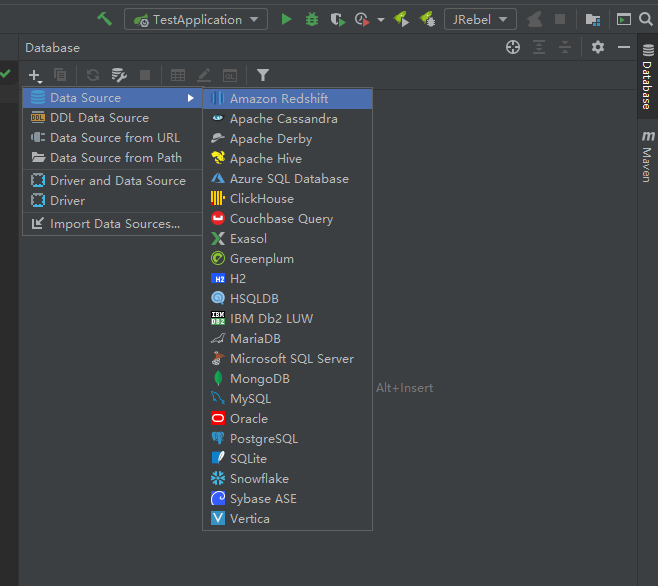Image resolution: width=658 pixels, height=586 pixels.
Task: Click the plus New button in Database toolbar
Action: [x=35, y=76]
